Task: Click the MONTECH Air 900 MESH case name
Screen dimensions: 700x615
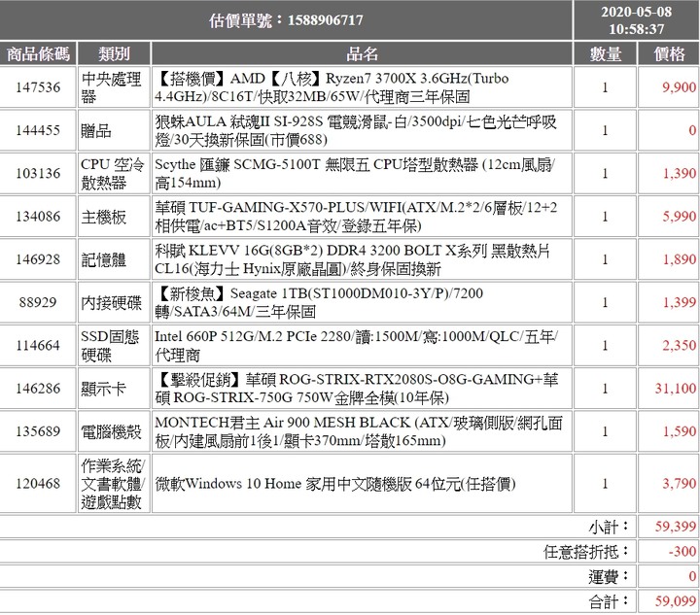Action: tap(359, 431)
